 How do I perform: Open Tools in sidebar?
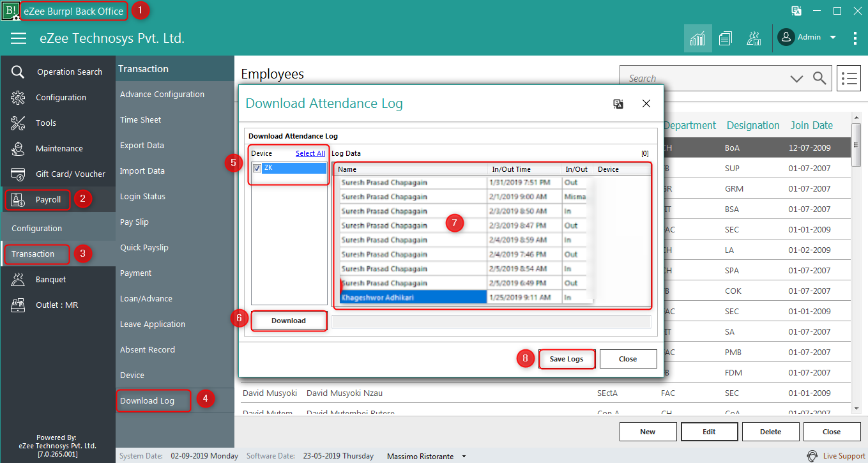pyautogui.click(x=57, y=123)
